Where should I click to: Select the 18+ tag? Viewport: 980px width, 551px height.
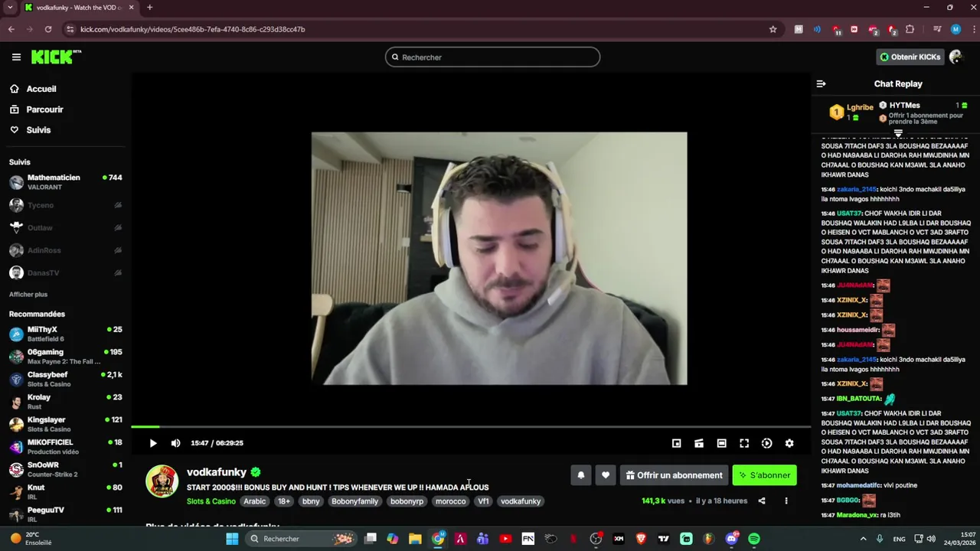pos(284,501)
